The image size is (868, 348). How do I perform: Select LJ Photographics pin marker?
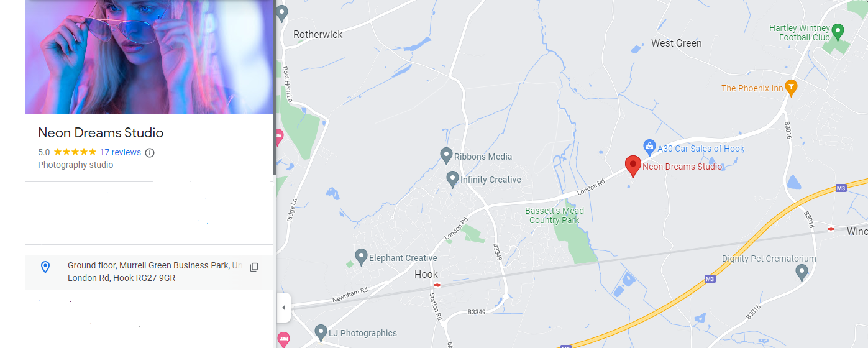[321, 332]
